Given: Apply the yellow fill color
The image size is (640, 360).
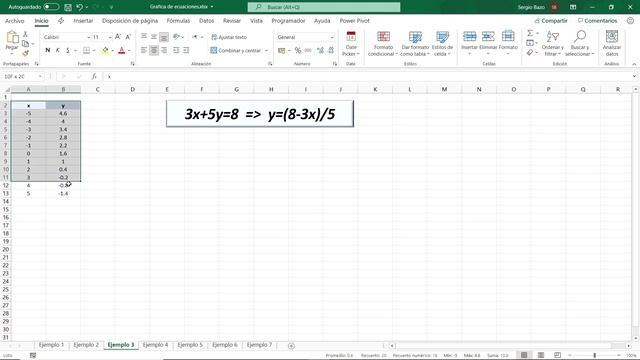Looking at the screenshot, I should coord(105,50).
